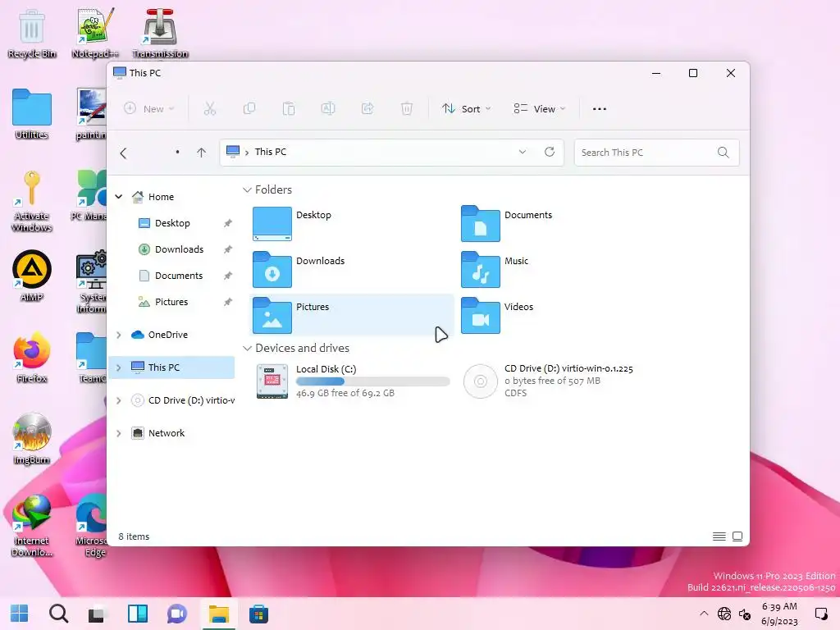Select the Transmission desktop shortcut

[160, 34]
